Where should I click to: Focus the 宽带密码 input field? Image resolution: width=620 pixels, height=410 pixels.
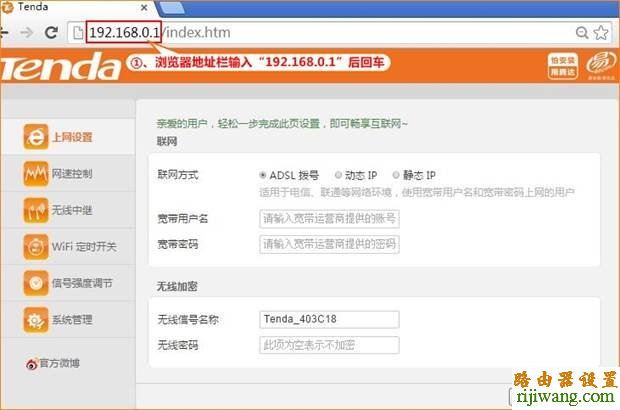pos(329,244)
